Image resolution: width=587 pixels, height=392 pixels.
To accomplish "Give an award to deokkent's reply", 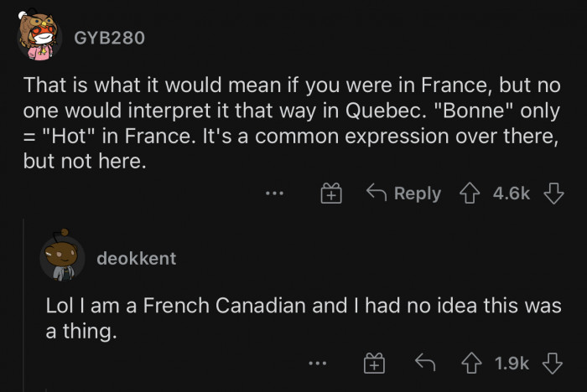I will pos(373,363).
